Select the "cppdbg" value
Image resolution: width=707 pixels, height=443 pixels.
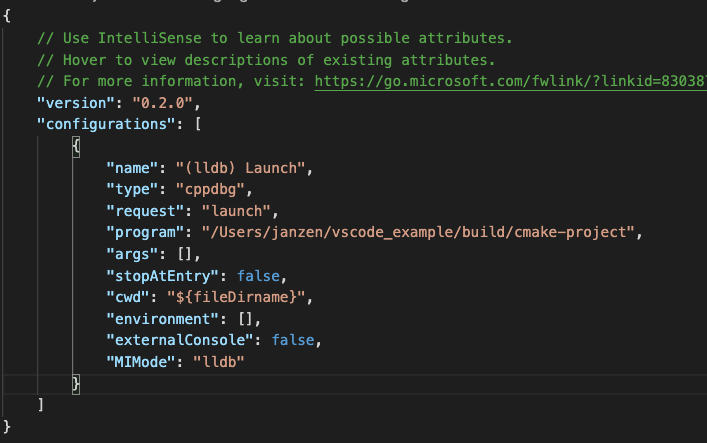[x=210, y=189]
